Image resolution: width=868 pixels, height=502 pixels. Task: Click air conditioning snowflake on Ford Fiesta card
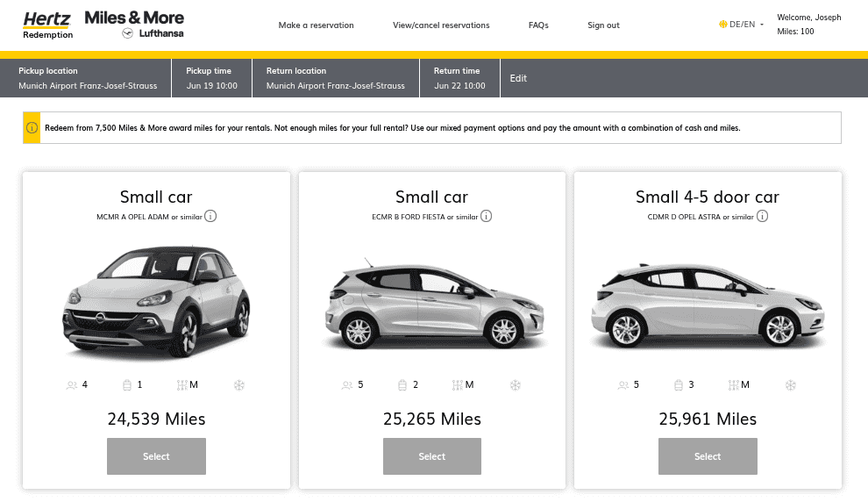click(x=516, y=385)
